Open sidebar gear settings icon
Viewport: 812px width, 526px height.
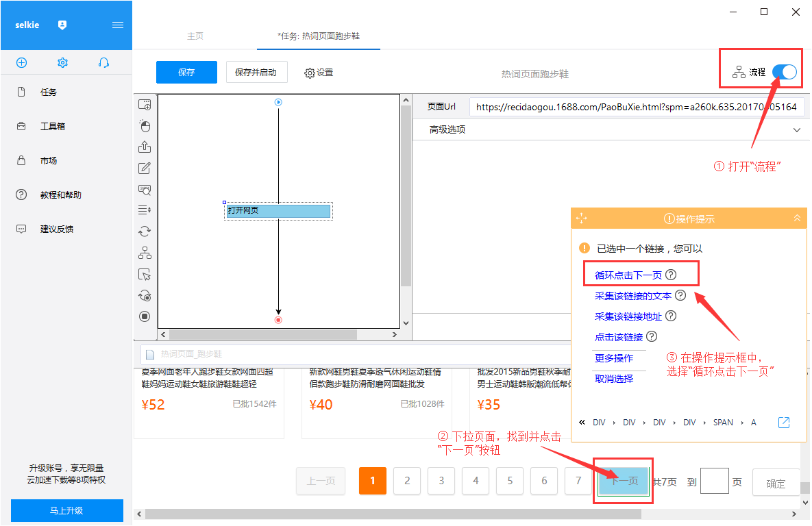[x=62, y=62]
